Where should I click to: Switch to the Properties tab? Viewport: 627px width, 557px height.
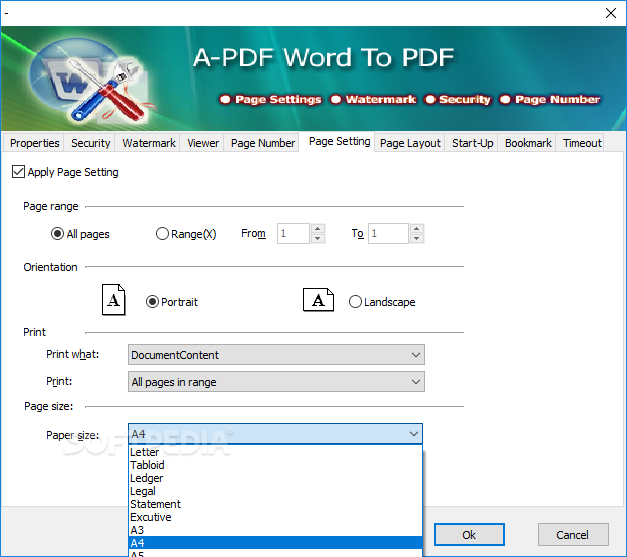(34, 143)
